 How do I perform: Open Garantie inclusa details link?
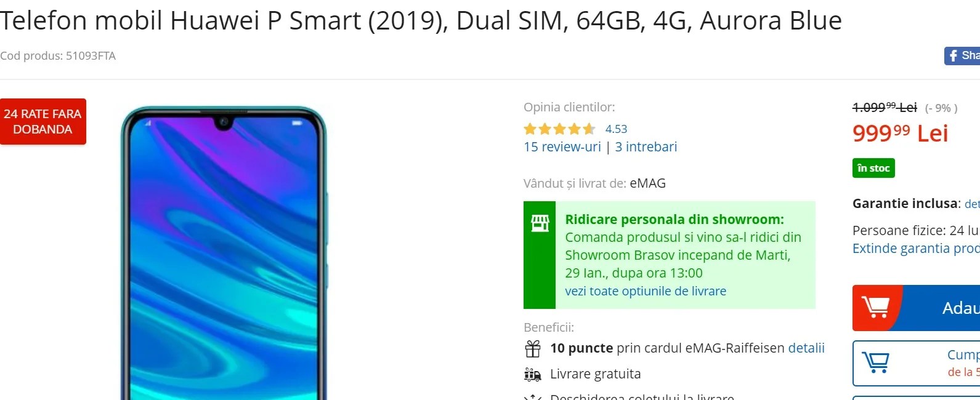[972, 204]
